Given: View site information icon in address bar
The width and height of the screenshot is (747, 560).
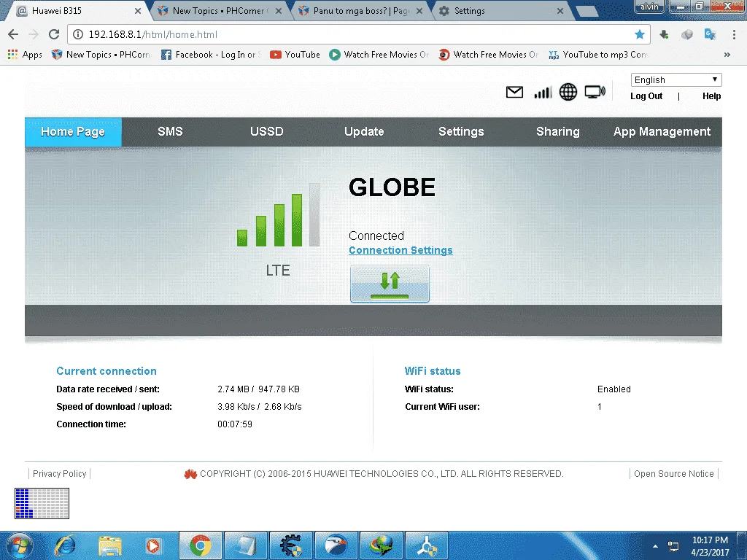Looking at the screenshot, I should (x=78, y=34).
